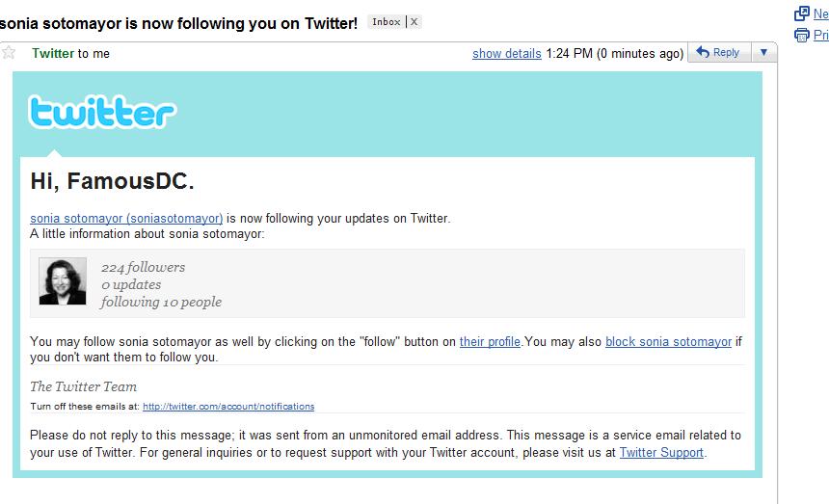
Task: Click block sonia sotomayor link
Action: point(668,342)
